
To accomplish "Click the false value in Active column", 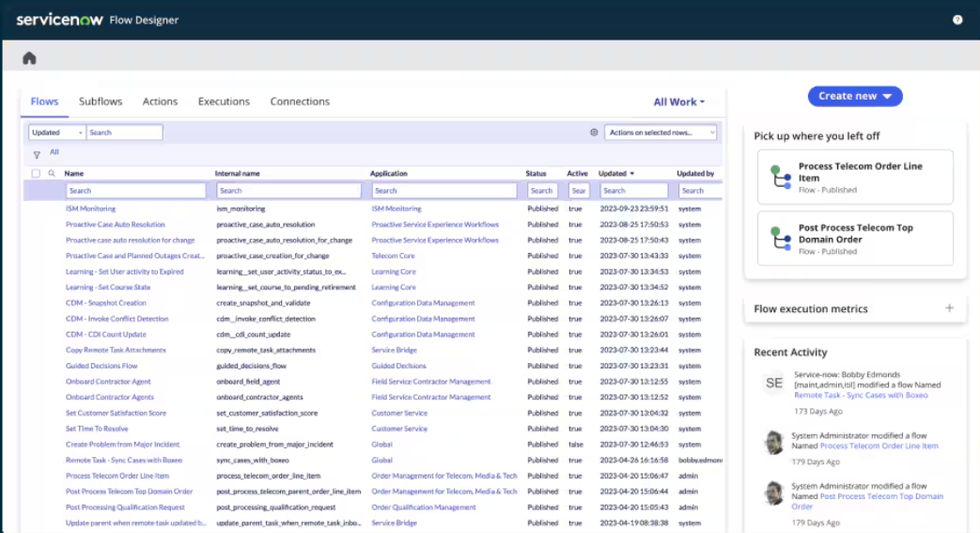I will point(576,445).
